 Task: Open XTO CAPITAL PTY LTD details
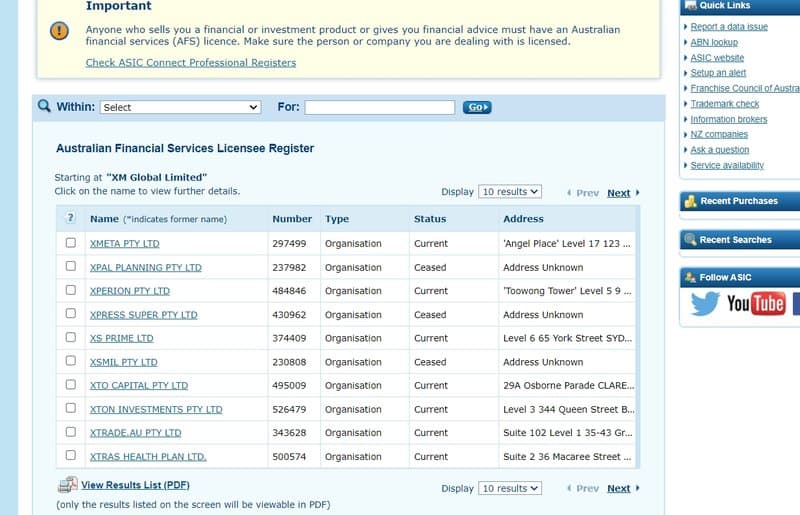click(x=139, y=386)
